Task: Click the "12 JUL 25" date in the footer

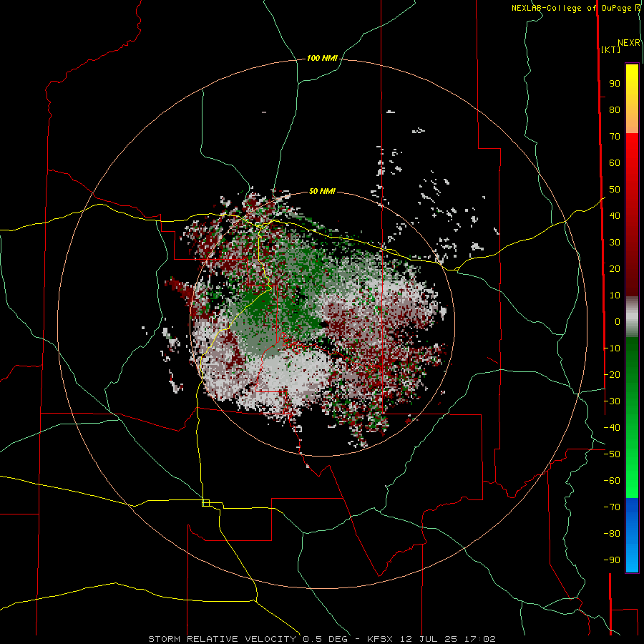Action: coord(429,639)
